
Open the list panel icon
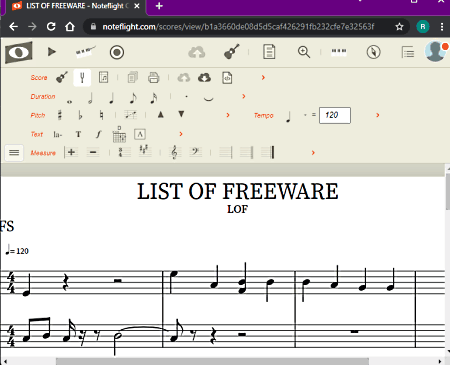click(408, 52)
